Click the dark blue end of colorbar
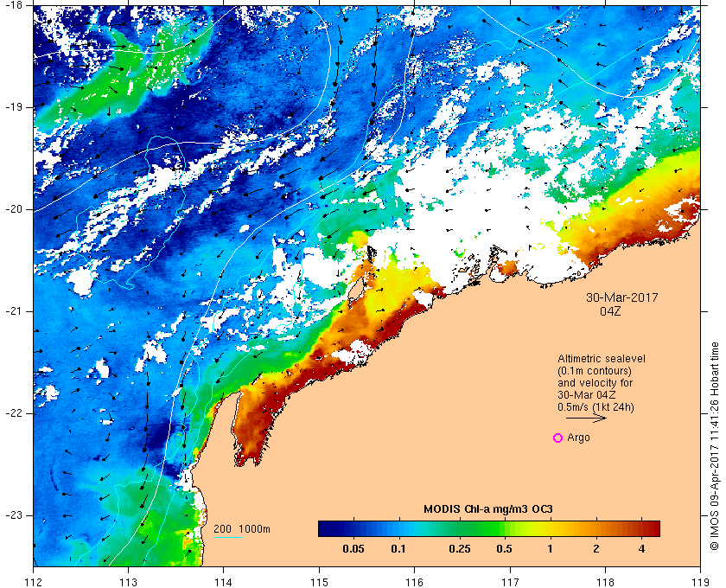This screenshot has width=726, height=588. pyautogui.click(x=326, y=528)
